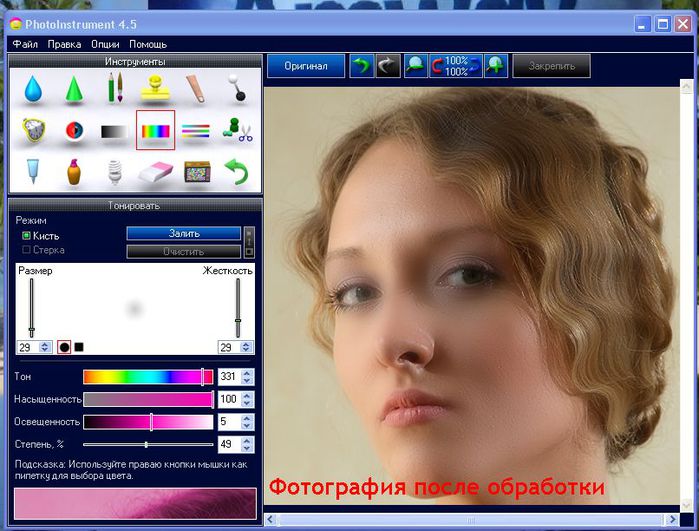This screenshot has height=531, width=699.
Task: Open the Помощь menu
Action: 148,44
